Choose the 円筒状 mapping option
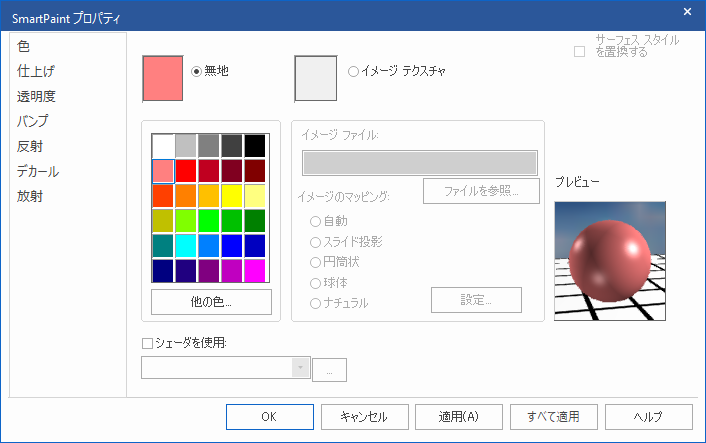Screen dimensions: 706x443 315,262
